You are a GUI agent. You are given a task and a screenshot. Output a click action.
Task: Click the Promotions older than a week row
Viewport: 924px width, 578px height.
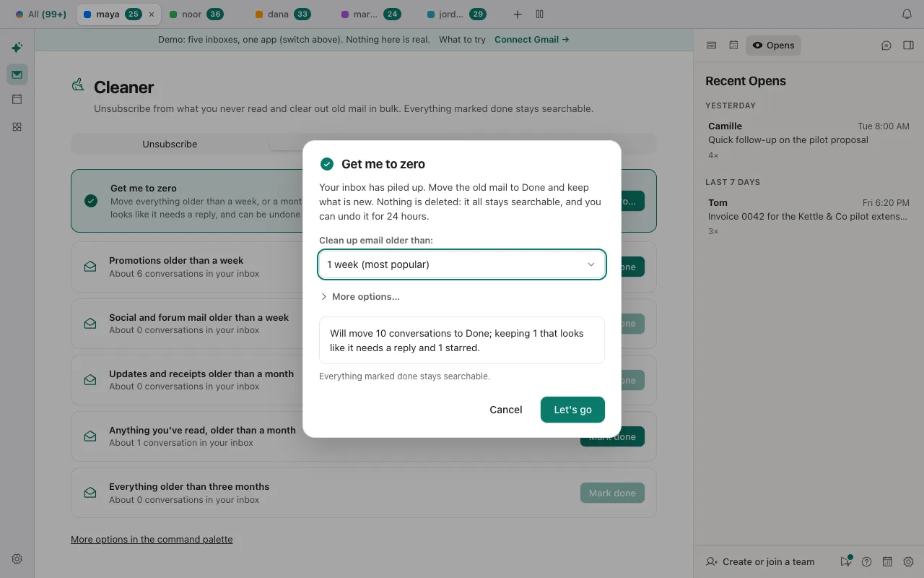point(364,267)
